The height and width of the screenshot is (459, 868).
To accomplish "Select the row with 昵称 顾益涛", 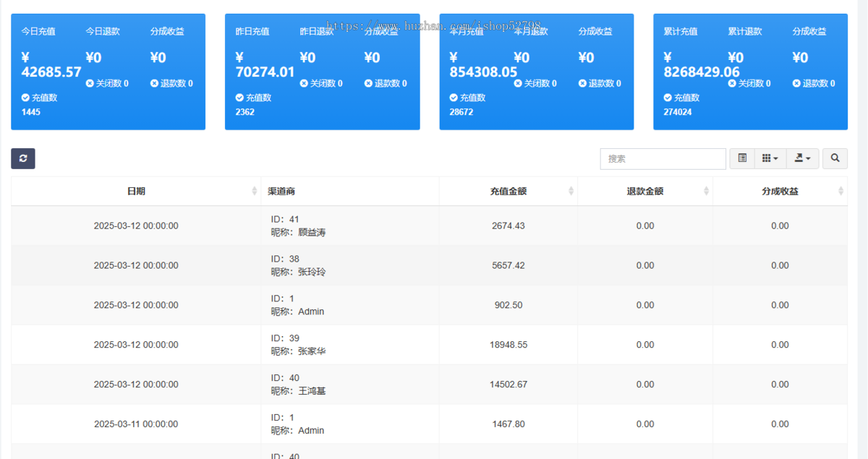I will pyautogui.click(x=429, y=226).
